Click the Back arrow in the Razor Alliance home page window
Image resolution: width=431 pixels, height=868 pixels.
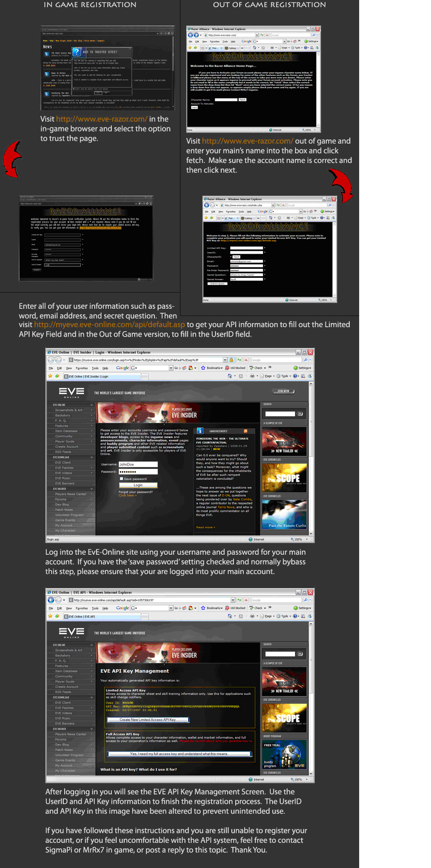click(190, 35)
